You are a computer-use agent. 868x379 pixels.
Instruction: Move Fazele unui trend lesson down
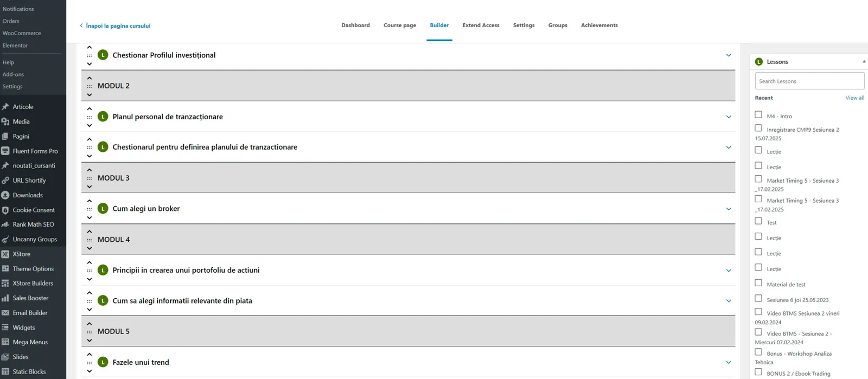(90, 371)
